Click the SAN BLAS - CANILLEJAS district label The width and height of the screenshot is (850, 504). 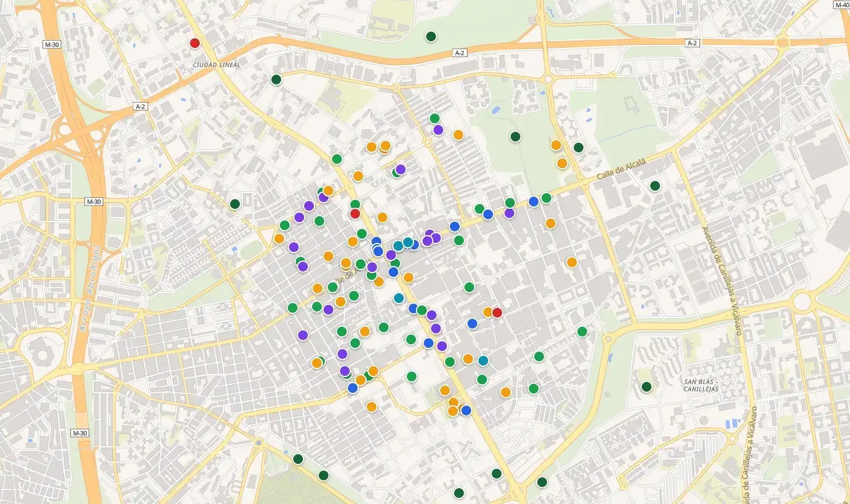tap(701, 386)
